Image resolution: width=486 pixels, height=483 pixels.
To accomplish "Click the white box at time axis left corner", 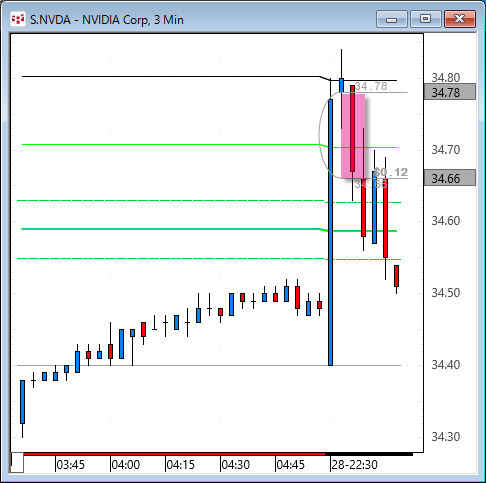I will pyautogui.click(x=17, y=463).
